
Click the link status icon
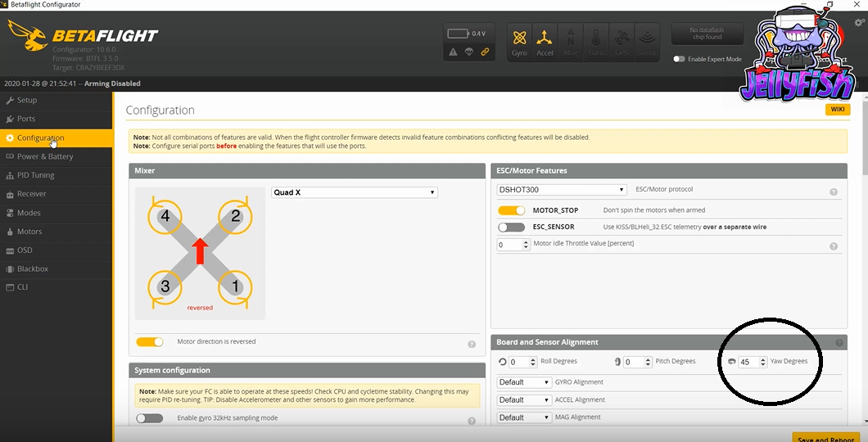click(485, 52)
